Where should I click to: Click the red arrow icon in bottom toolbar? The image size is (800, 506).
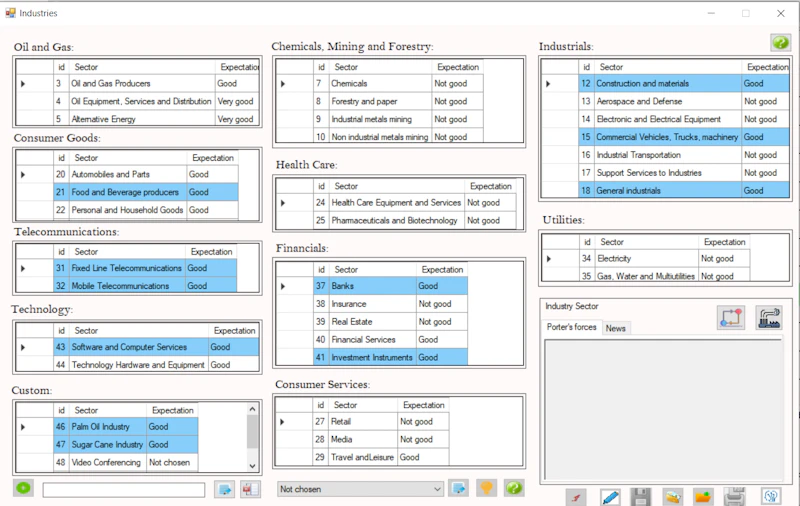[x=576, y=497]
